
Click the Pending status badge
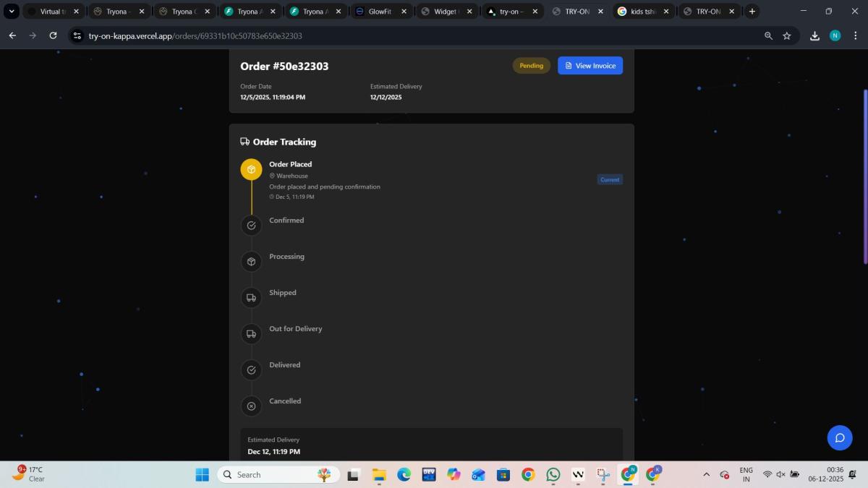click(531, 66)
